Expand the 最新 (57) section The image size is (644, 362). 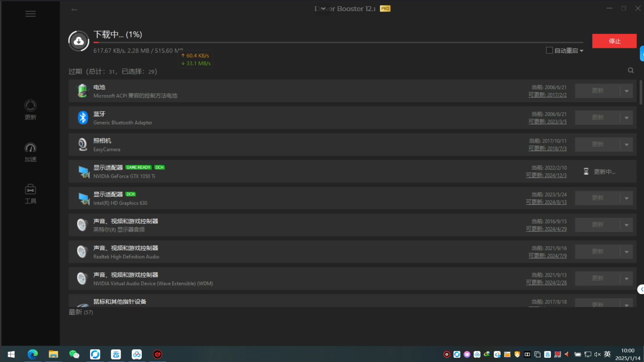point(81,312)
